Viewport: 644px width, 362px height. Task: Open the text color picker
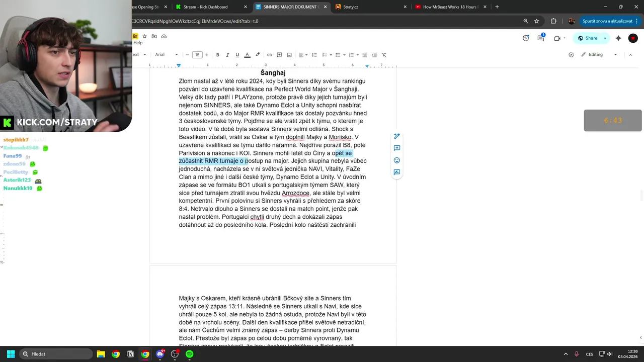[x=247, y=55]
